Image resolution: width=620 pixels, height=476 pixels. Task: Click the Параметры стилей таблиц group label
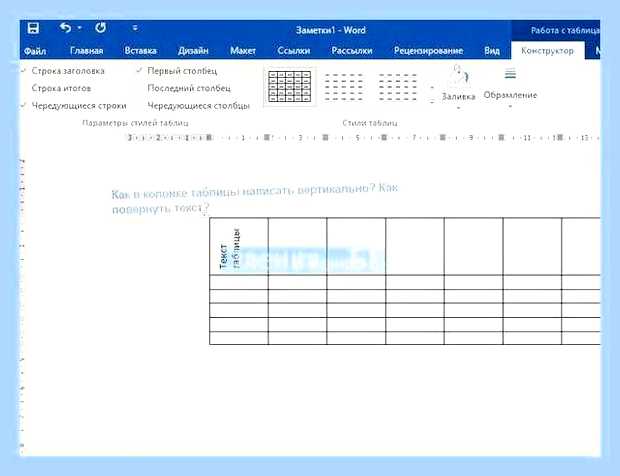[x=135, y=123]
